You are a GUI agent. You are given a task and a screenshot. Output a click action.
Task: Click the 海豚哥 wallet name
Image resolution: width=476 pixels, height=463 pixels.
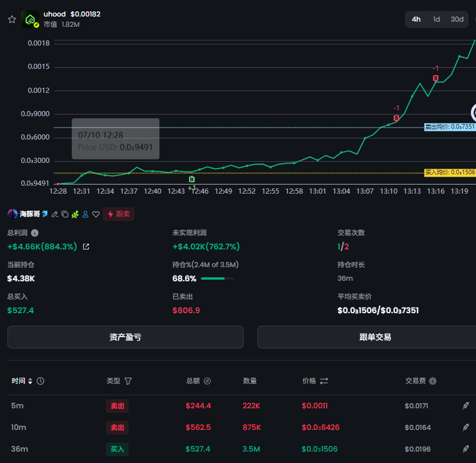(30, 214)
